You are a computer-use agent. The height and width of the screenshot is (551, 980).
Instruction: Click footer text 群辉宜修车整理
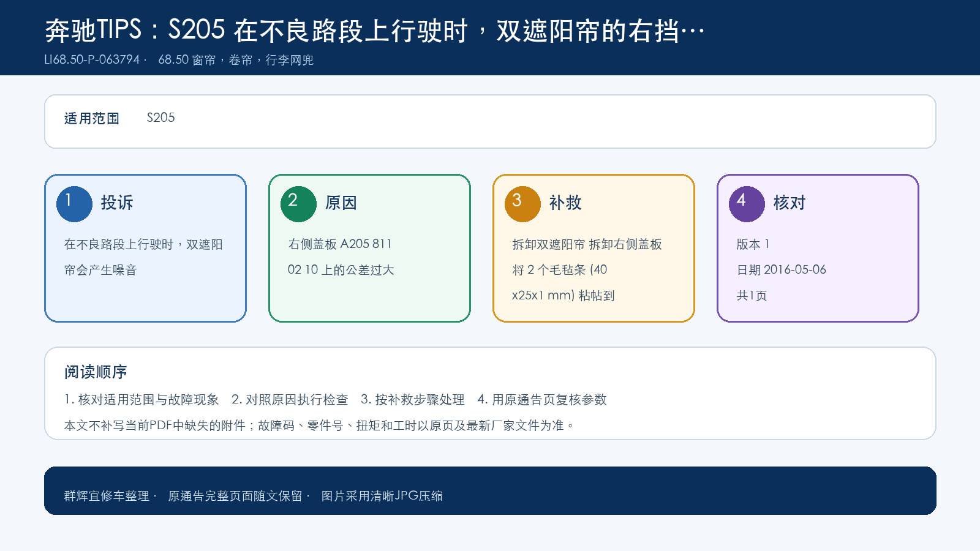[x=107, y=496]
